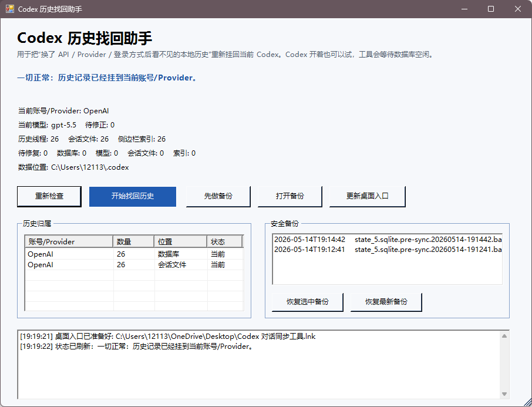Viewport: 532px width, 407px height.
Task: Click the blue 一切正常 status message
Action: pos(107,78)
